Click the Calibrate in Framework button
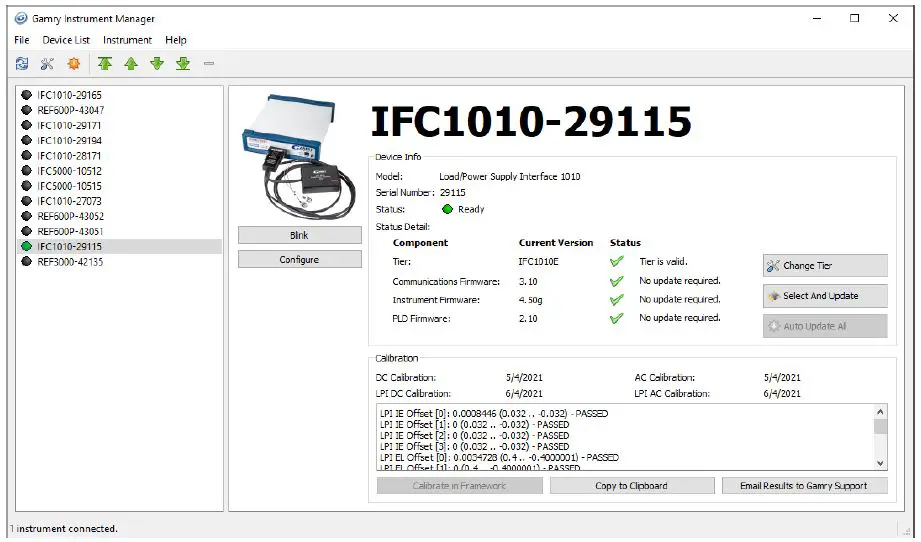The height and width of the screenshot is (542, 921). click(459, 486)
